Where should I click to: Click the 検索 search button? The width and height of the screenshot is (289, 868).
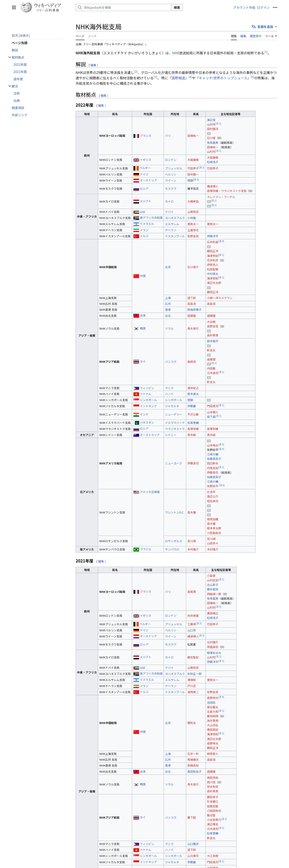[177, 7]
